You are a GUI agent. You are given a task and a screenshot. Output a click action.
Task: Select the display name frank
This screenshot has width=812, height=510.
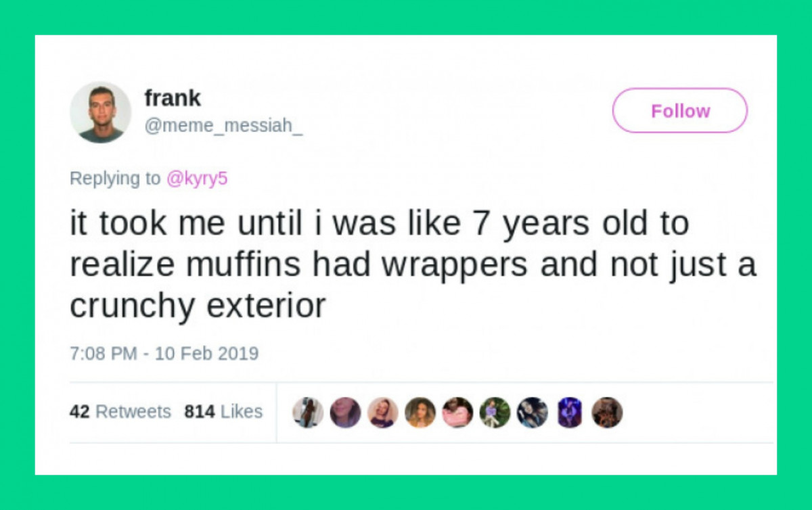point(173,97)
